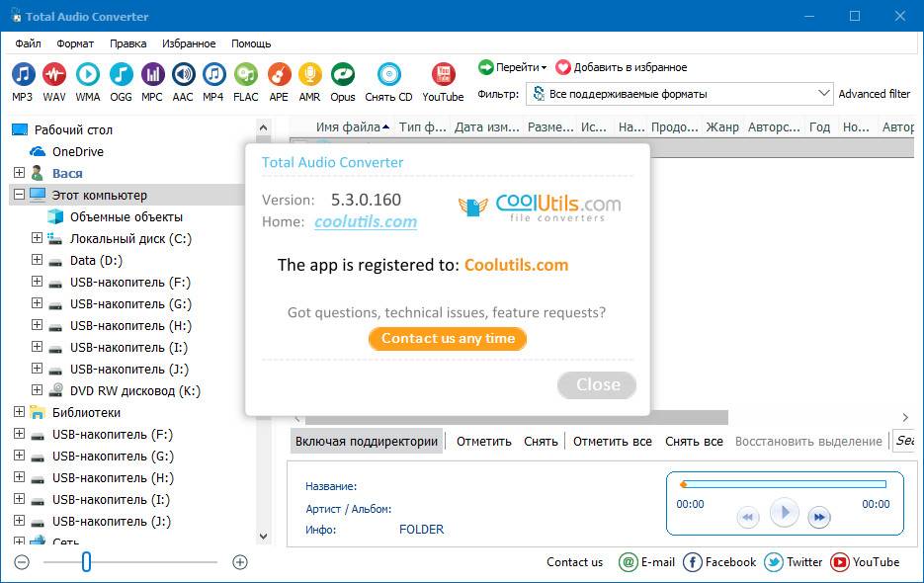Select USB-накопитель (J:) under Этот компьютер
Viewport: 924px width, 583px height.
[129, 369]
